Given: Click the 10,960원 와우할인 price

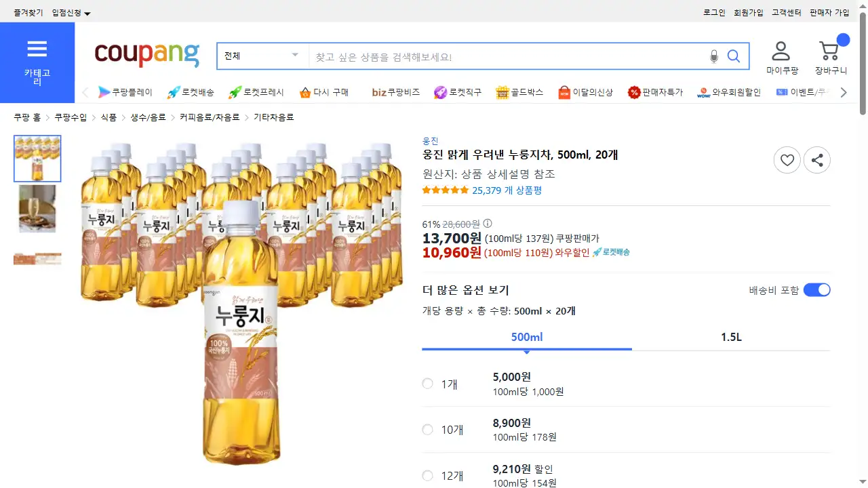Looking at the screenshot, I should coord(452,252).
